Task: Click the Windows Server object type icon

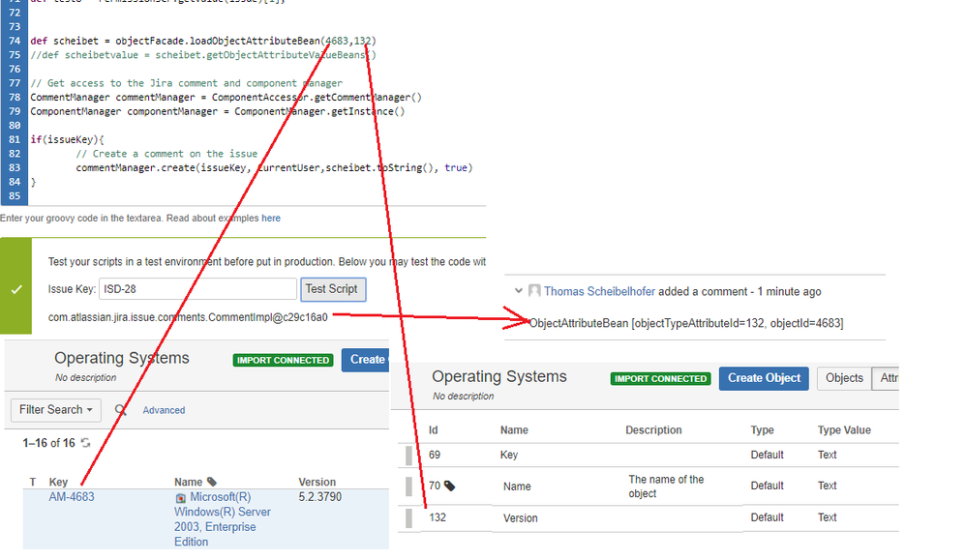Action: [180, 498]
